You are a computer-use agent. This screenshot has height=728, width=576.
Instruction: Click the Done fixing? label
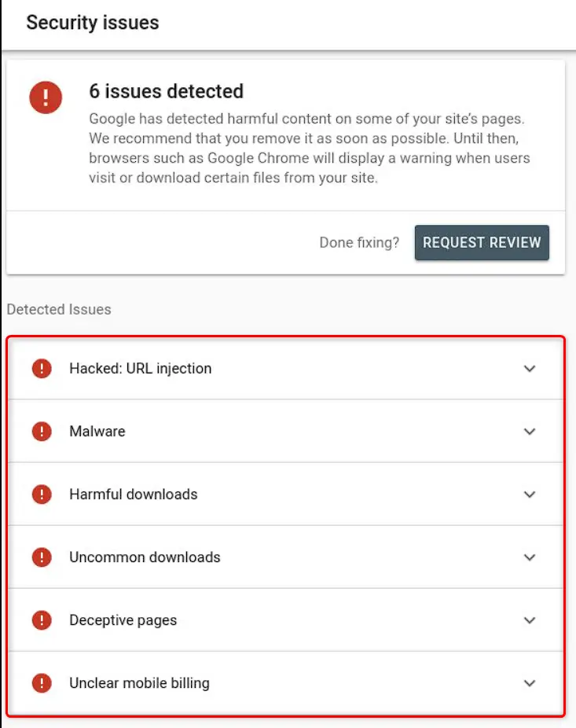point(359,242)
